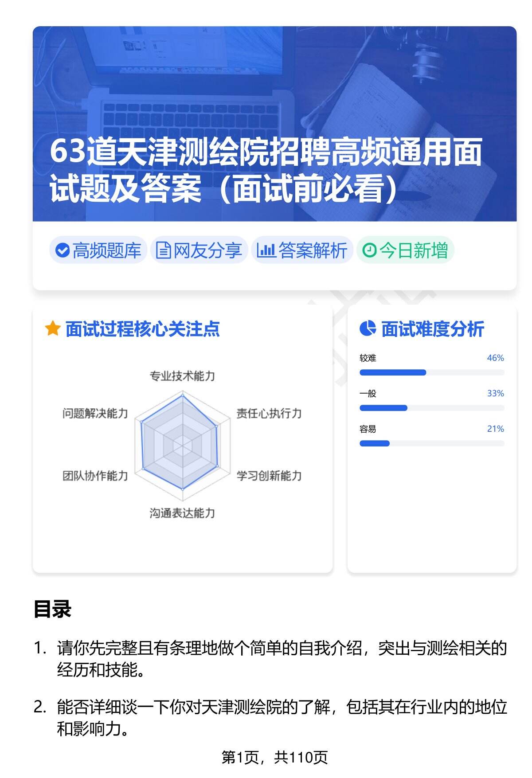The image size is (532, 778).
Task: Open the 答案解析 tag
Action: click(x=302, y=250)
